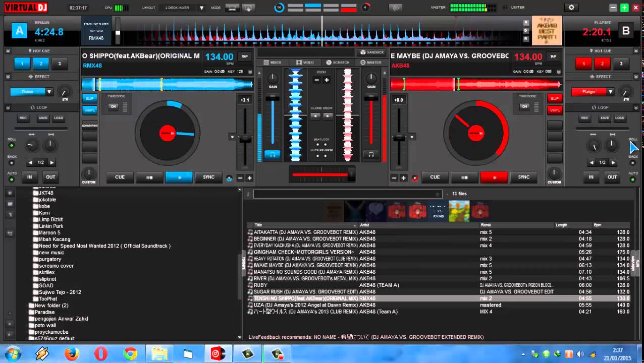
Task: Launch Chrome from the Windows taskbar
Action: 130,354
